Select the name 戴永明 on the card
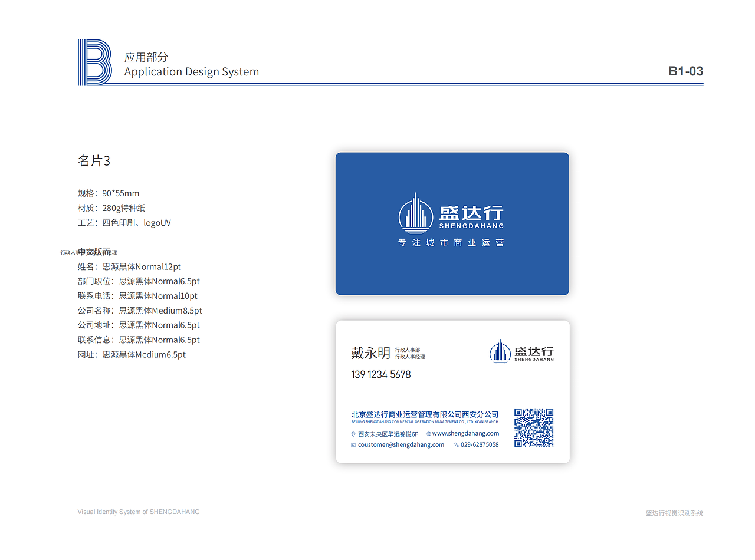The image size is (755, 560). tap(370, 353)
